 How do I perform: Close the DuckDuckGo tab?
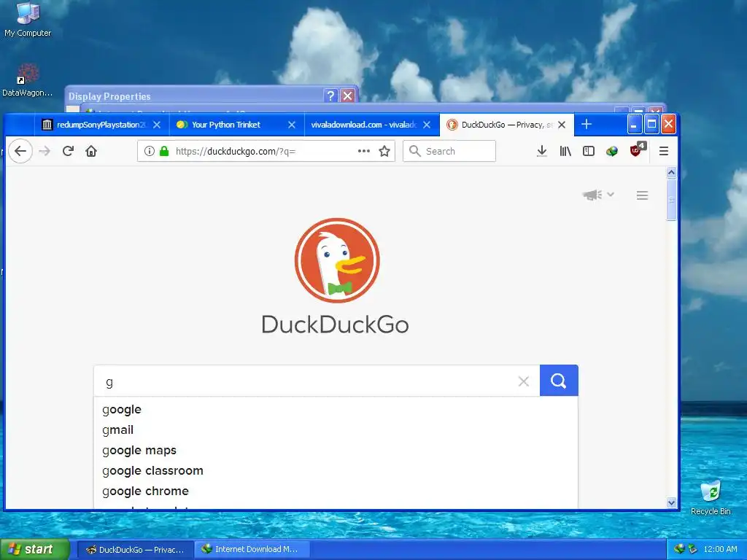pyautogui.click(x=562, y=125)
